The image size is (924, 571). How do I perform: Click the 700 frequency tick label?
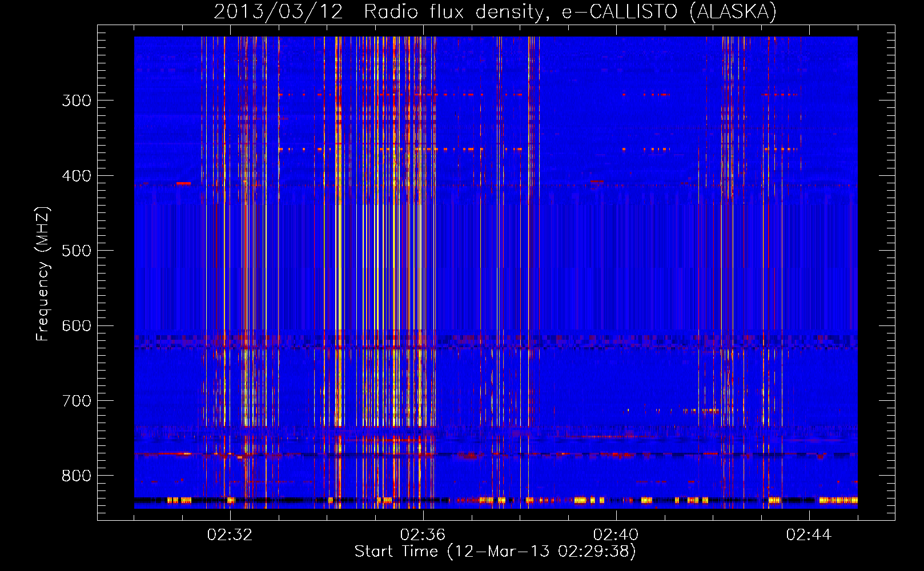click(77, 401)
